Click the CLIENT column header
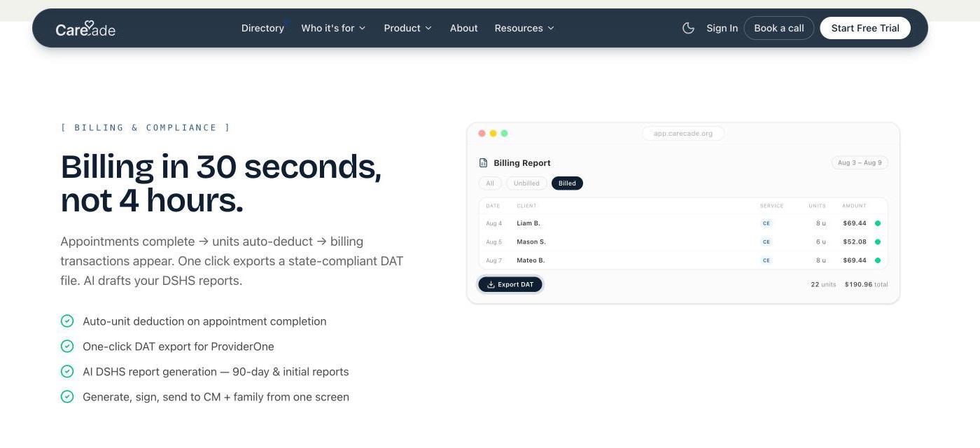 (526, 206)
